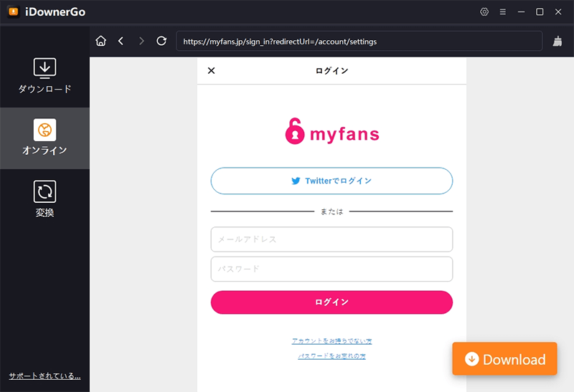Focus the パスワード password field
This screenshot has height=392, width=574.
pos(331,269)
